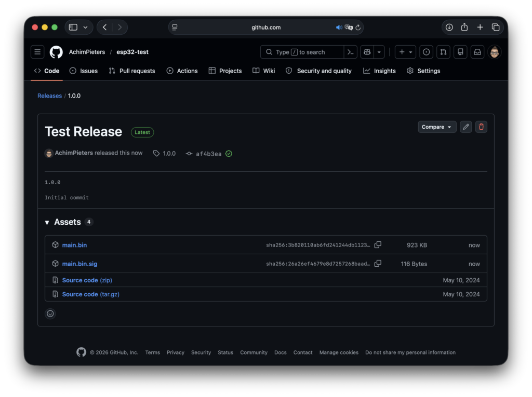Click the search input field
532x397 pixels.
pyautogui.click(x=304, y=52)
